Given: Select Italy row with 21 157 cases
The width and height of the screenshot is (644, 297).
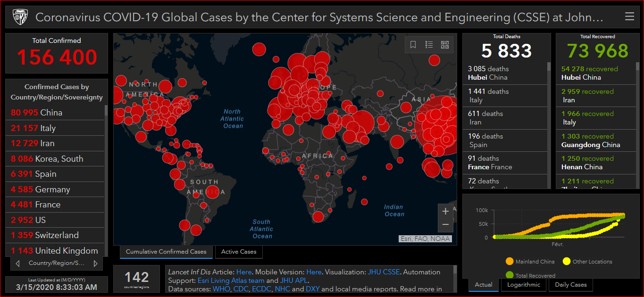Looking at the screenshot, I should pyautogui.click(x=55, y=128).
